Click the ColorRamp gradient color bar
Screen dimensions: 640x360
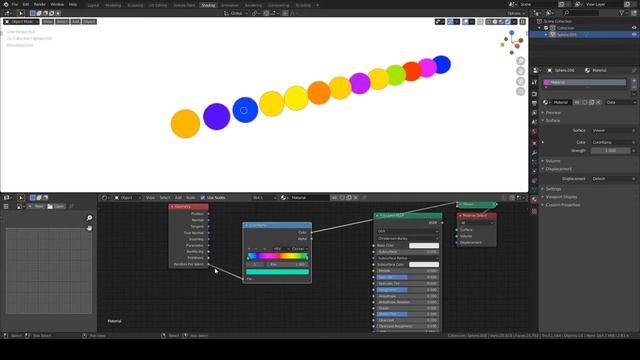pos(278,256)
